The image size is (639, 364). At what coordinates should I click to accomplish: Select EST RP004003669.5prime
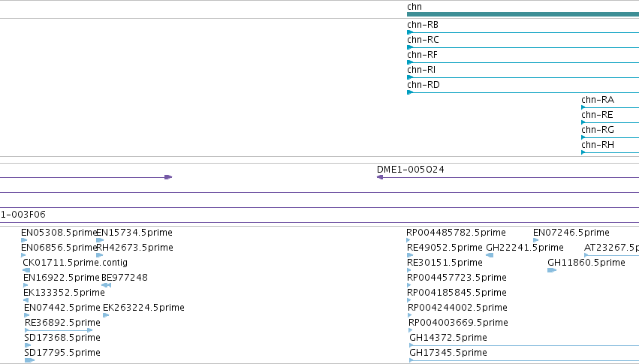point(458,323)
